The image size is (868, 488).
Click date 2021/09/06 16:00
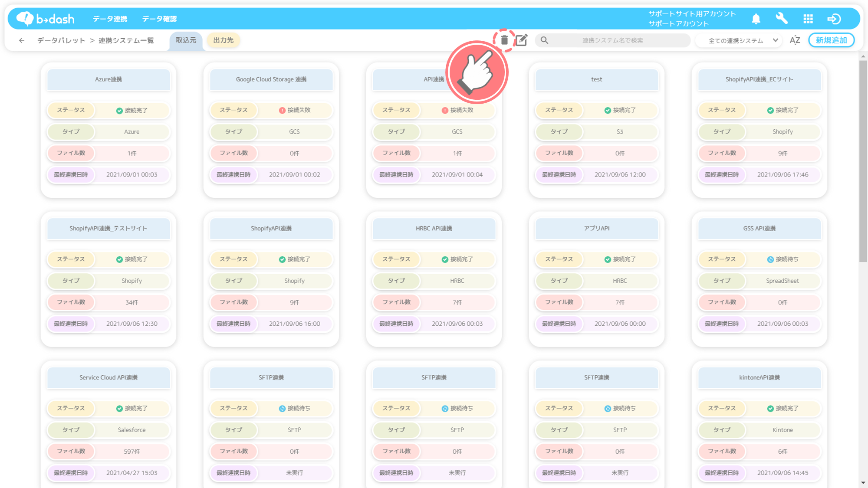click(295, 324)
